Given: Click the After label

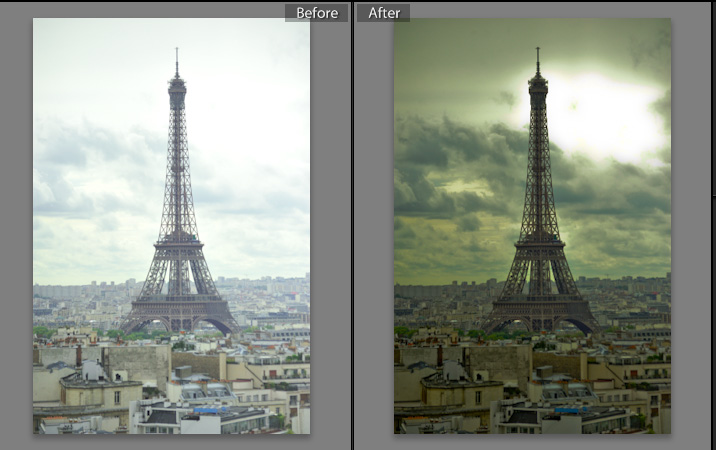Looking at the screenshot, I should coord(384,13).
